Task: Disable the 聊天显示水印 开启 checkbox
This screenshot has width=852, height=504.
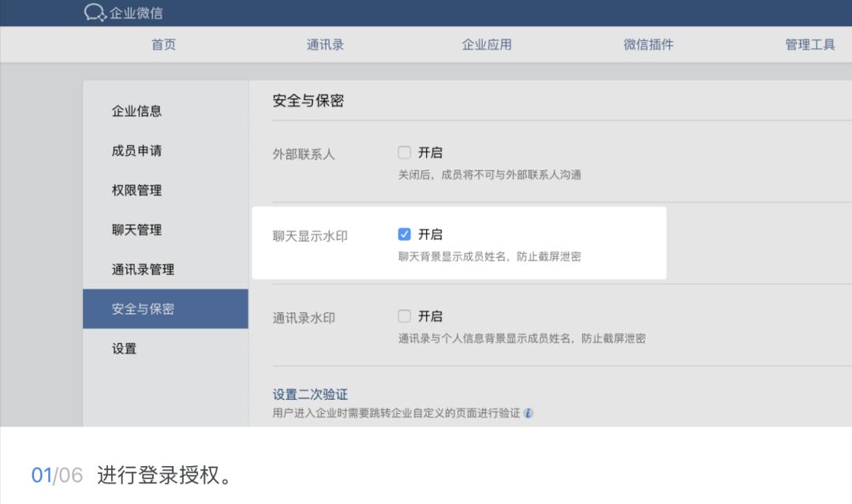Action: click(x=405, y=233)
